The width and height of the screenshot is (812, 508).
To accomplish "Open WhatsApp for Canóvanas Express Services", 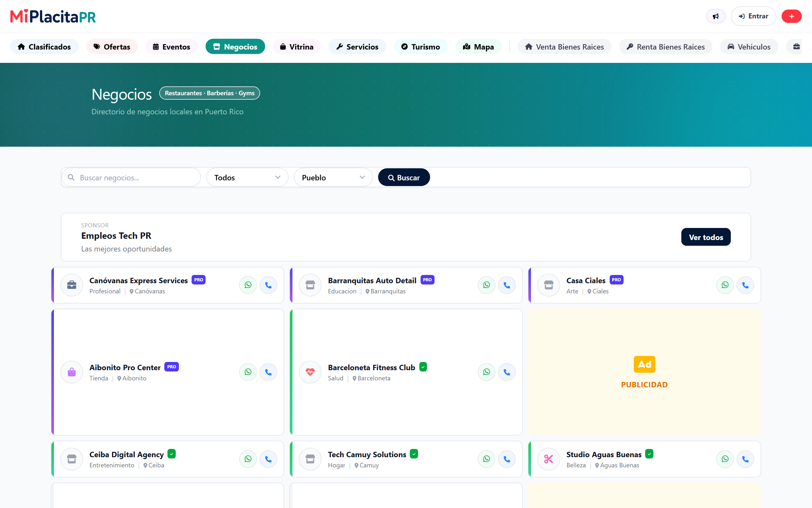I will (248, 285).
